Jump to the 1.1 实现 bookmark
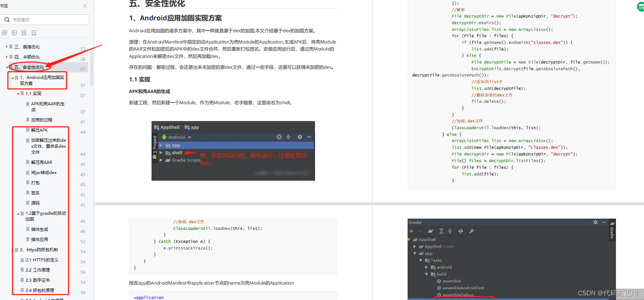Image resolution: width=644 pixels, height=300 pixels. 33,93
